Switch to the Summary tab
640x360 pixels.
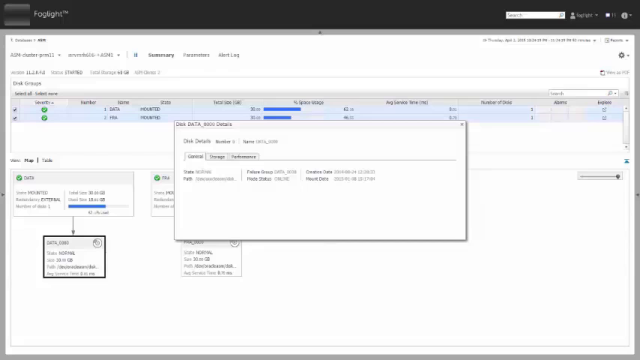coord(161,55)
